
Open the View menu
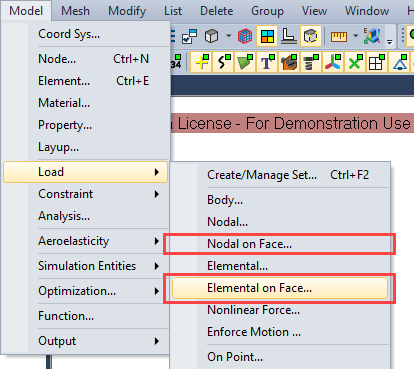(314, 11)
